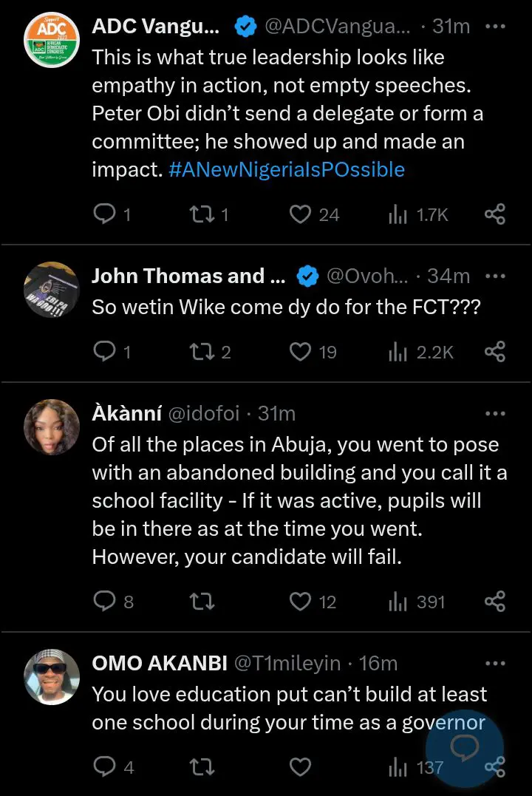Reply to Àkànní's abandoned building tweet
The image size is (532, 796).
point(103,602)
